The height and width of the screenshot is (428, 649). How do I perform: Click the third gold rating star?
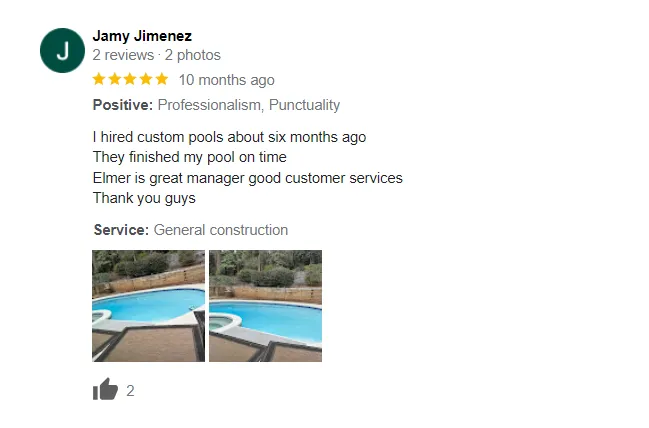pyautogui.click(x=130, y=79)
